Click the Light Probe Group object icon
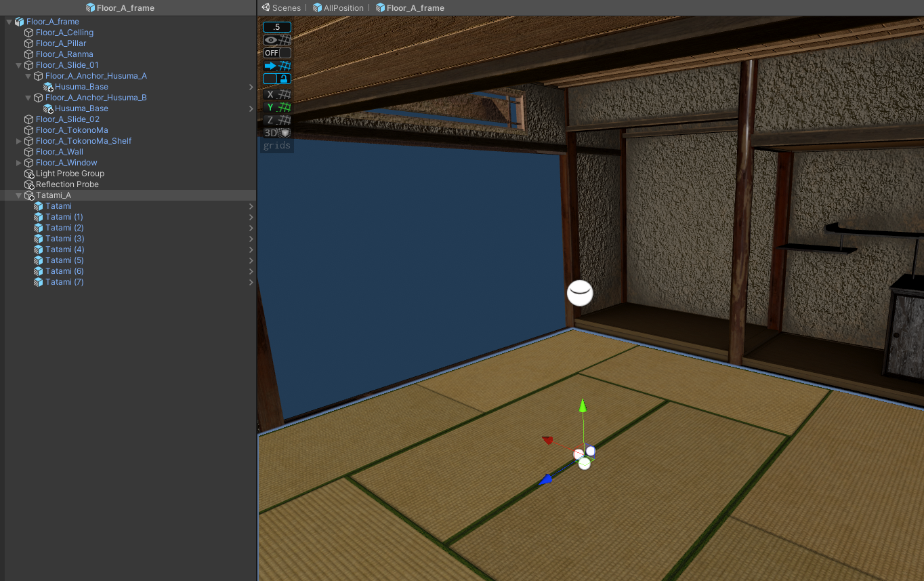Image resolution: width=924 pixels, height=581 pixels. pyautogui.click(x=29, y=174)
